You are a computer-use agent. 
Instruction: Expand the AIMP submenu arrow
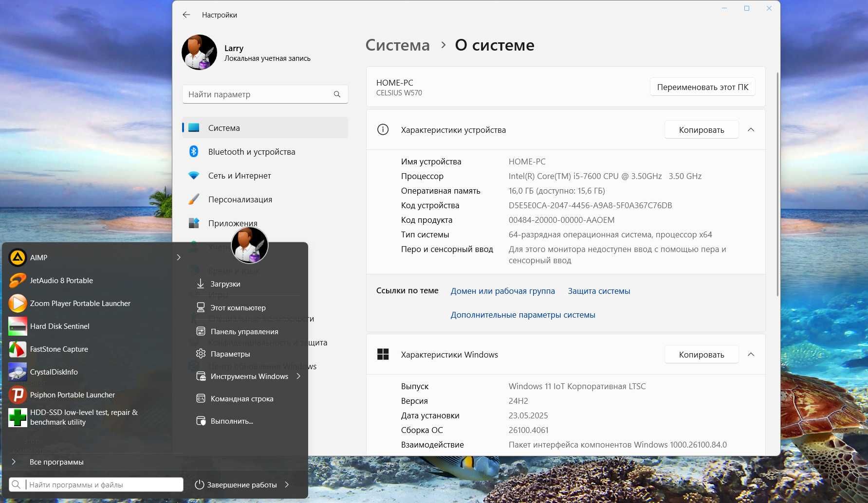coord(179,257)
